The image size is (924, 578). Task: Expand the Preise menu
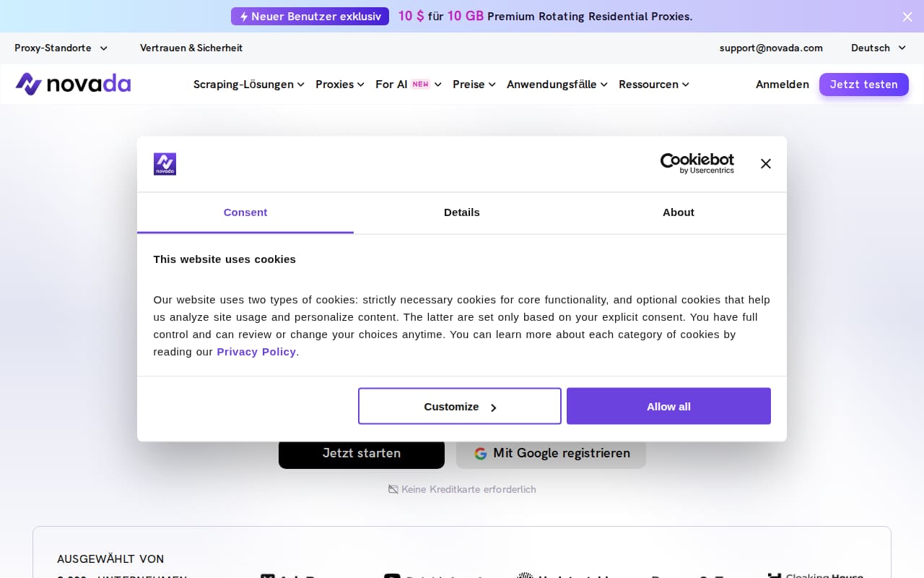[474, 85]
